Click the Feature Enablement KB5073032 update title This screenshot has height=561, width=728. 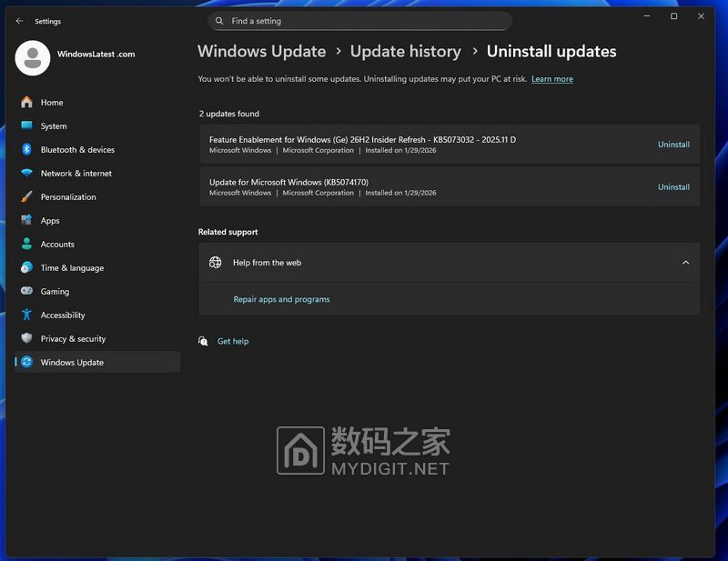[362, 139]
